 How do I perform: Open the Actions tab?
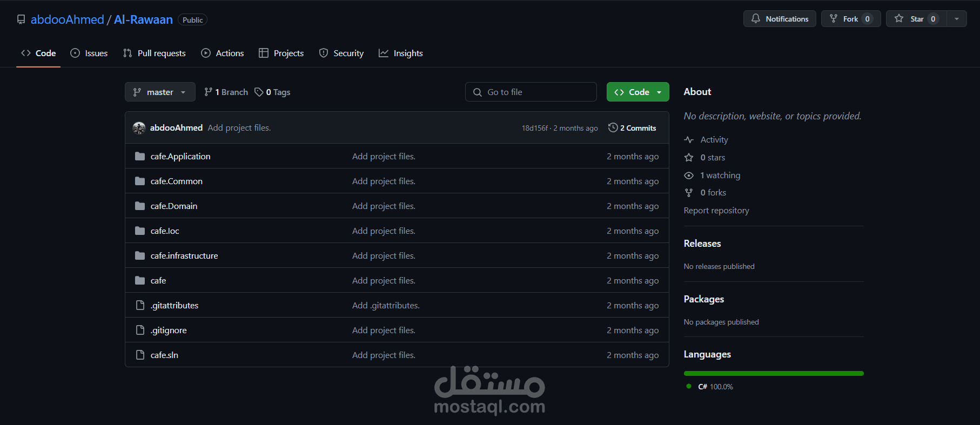point(223,53)
